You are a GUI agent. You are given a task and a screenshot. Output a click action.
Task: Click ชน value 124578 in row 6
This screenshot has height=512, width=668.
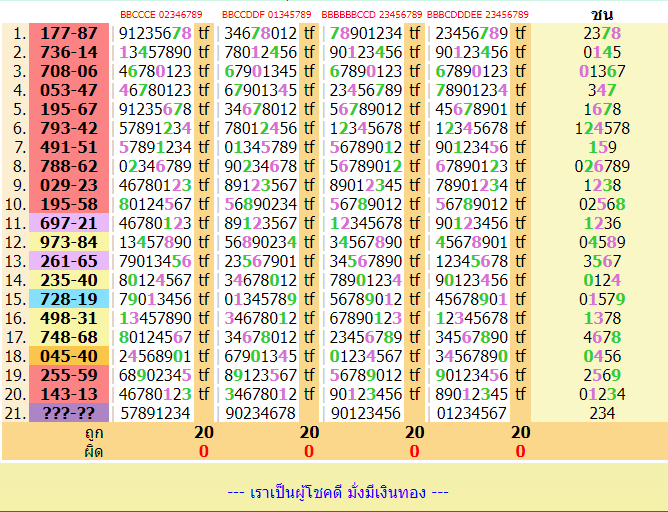(602, 128)
